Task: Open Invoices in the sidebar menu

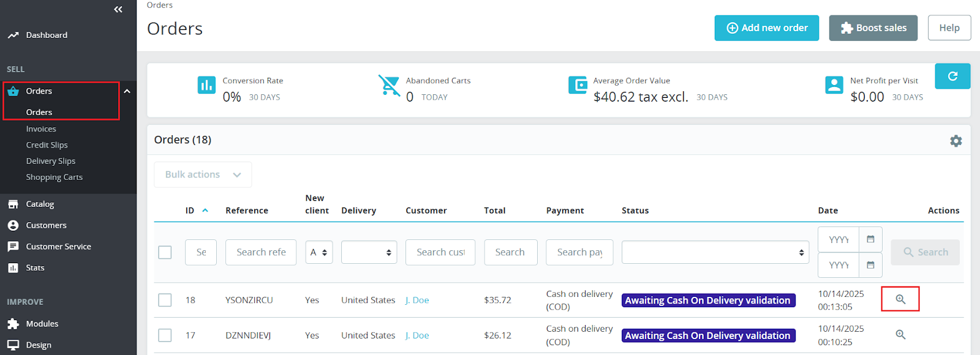Action: coord(41,129)
